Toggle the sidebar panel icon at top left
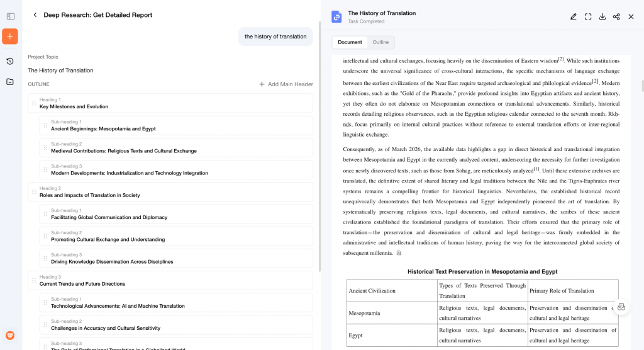Viewport: 644px width, 350px height. 10,16
